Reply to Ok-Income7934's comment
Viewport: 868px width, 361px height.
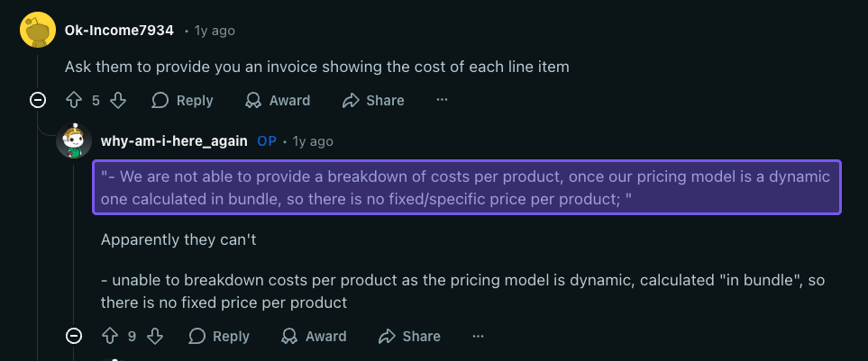(183, 100)
